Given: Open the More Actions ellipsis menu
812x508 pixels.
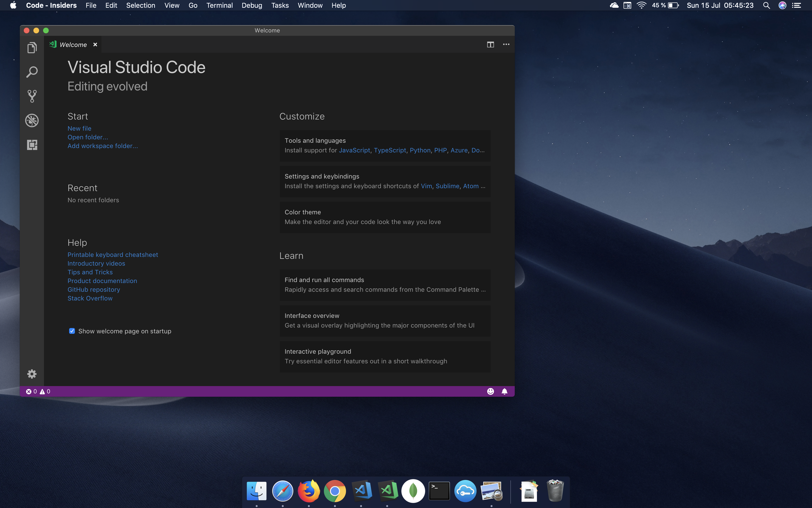Looking at the screenshot, I should 506,44.
